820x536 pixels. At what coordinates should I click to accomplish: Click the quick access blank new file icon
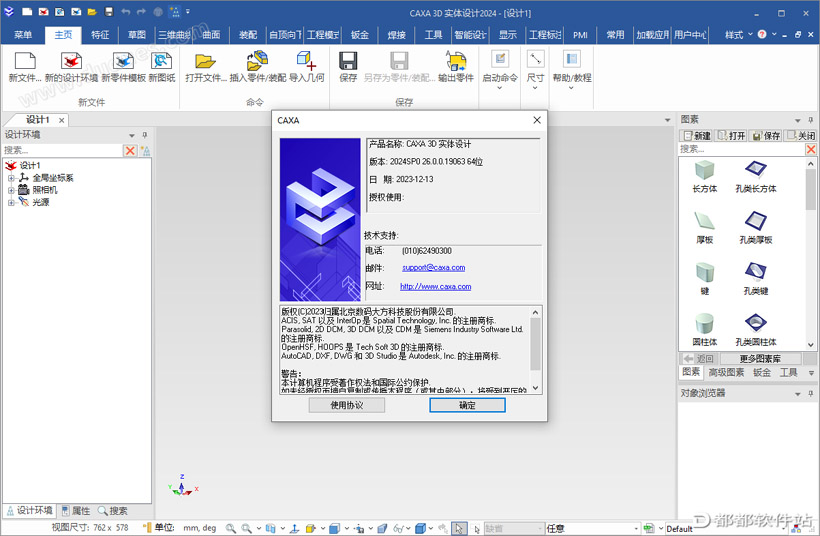point(27,12)
